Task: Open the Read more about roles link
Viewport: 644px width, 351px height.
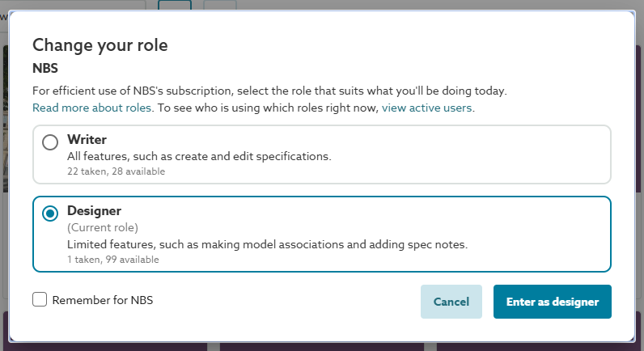Action: tap(91, 108)
